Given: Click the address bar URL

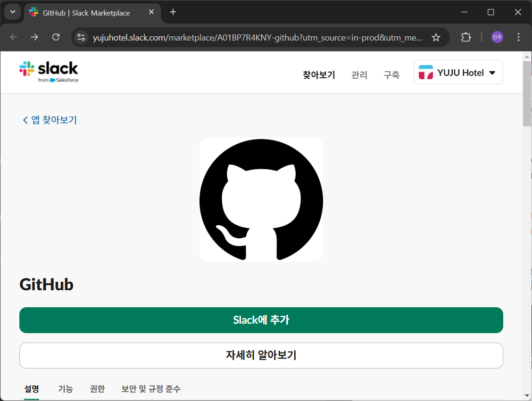Looking at the screenshot, I should [258, 37].
